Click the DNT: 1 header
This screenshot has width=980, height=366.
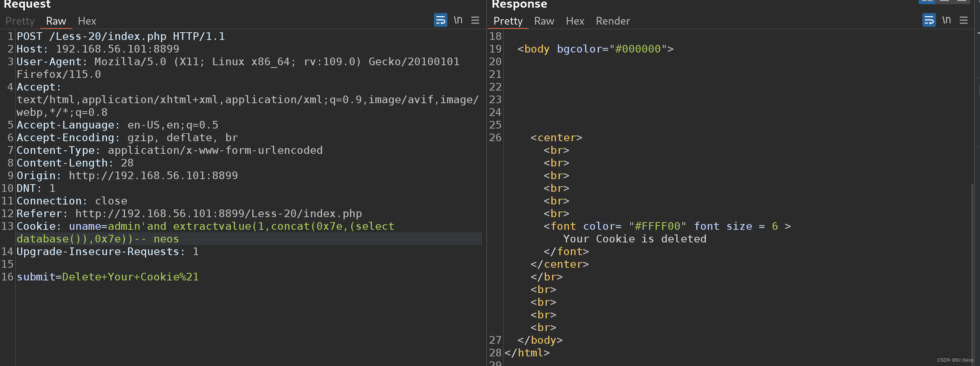coord(36,188)
